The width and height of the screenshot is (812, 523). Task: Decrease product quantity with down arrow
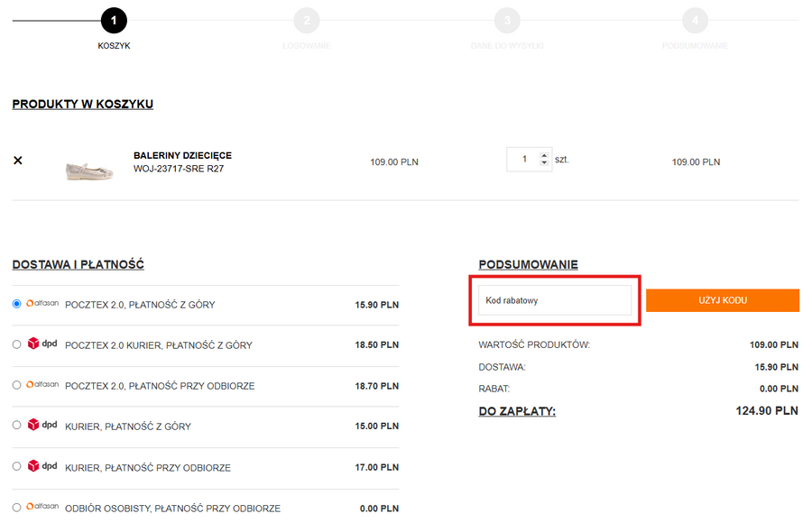[x=543, y=163]
